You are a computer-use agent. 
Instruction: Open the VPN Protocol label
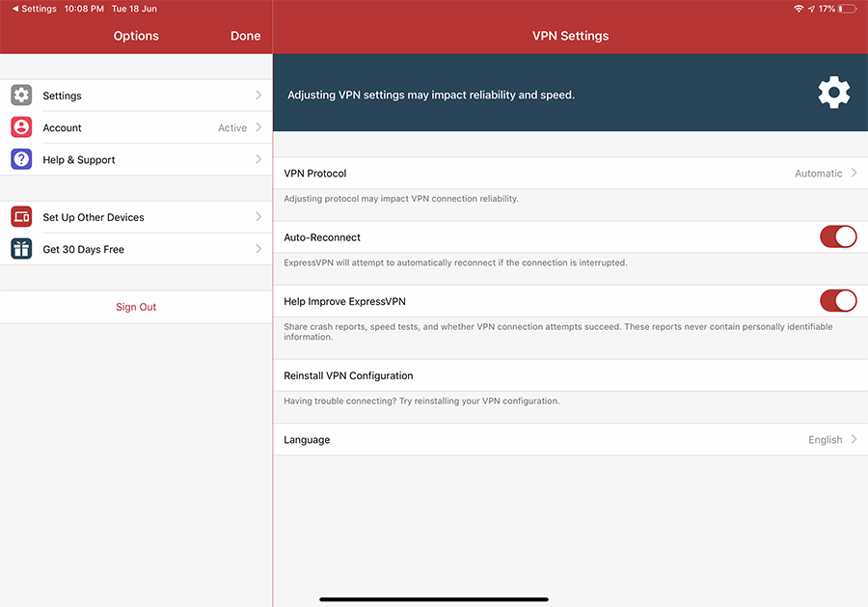(315, 174)
